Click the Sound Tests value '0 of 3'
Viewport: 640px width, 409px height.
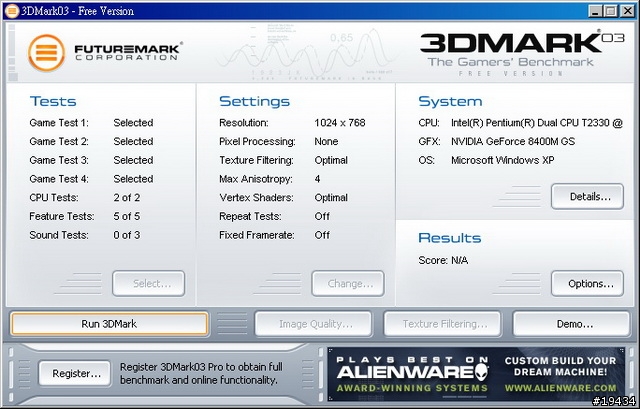[x=127, y=235]
